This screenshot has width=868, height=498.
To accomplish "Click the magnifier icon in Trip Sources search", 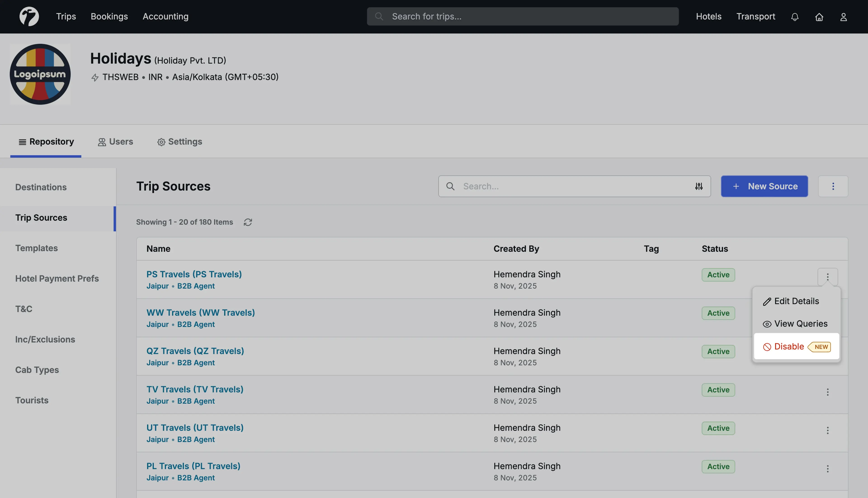I will tap(450, 186).
